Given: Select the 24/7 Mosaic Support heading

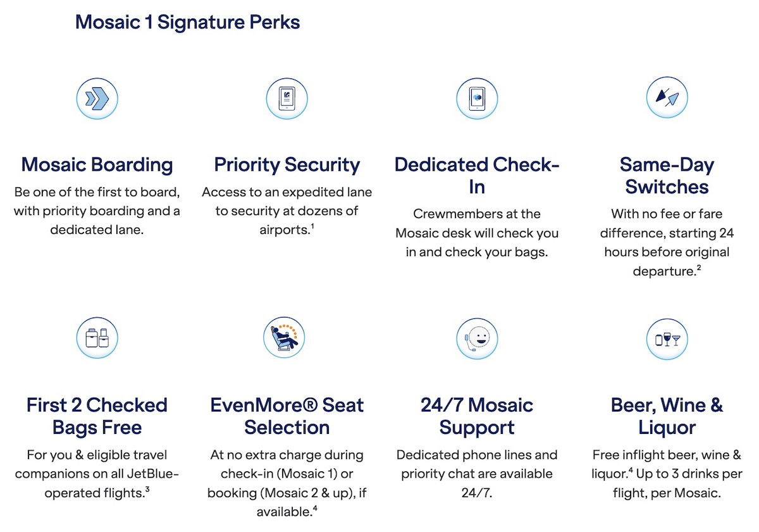Looking at the screenshot, I should [x=477, y=416].
